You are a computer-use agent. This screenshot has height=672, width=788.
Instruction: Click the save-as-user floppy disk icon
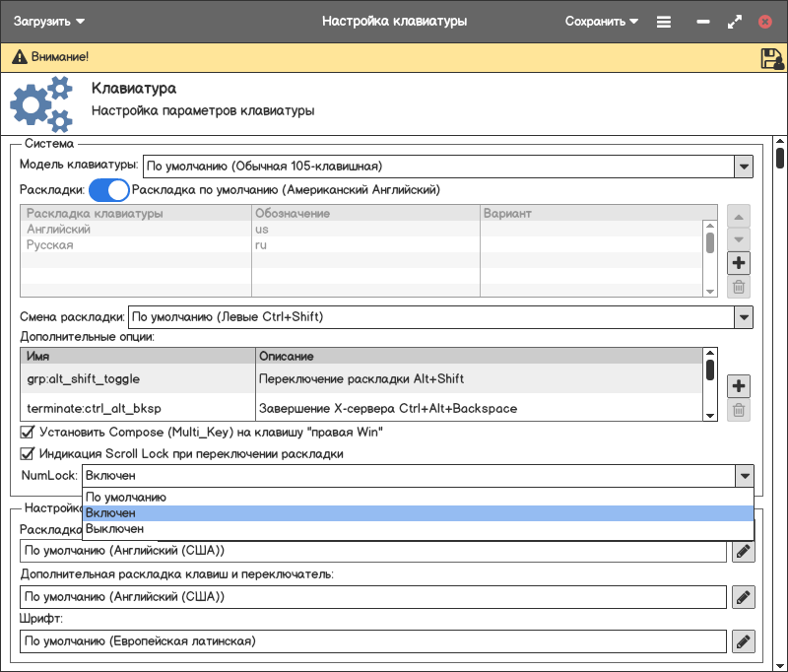(771, 58)
